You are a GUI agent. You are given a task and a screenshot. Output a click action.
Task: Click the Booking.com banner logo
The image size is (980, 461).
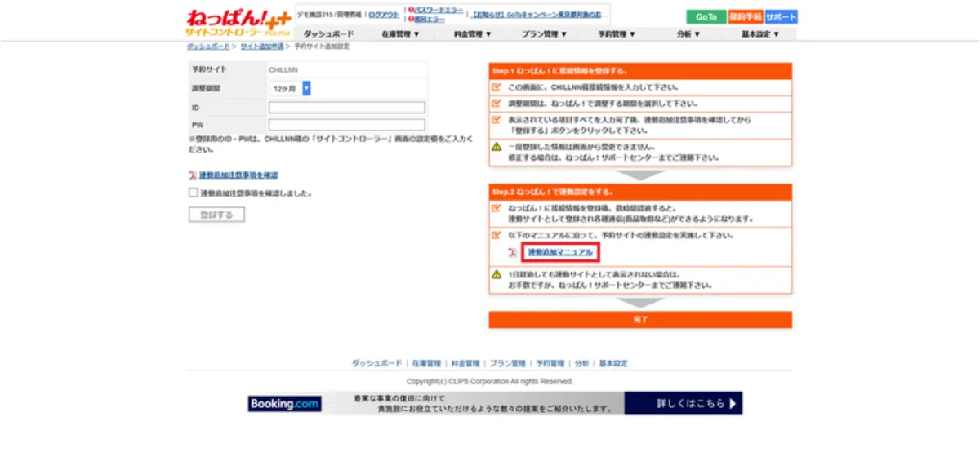point(284,403)
